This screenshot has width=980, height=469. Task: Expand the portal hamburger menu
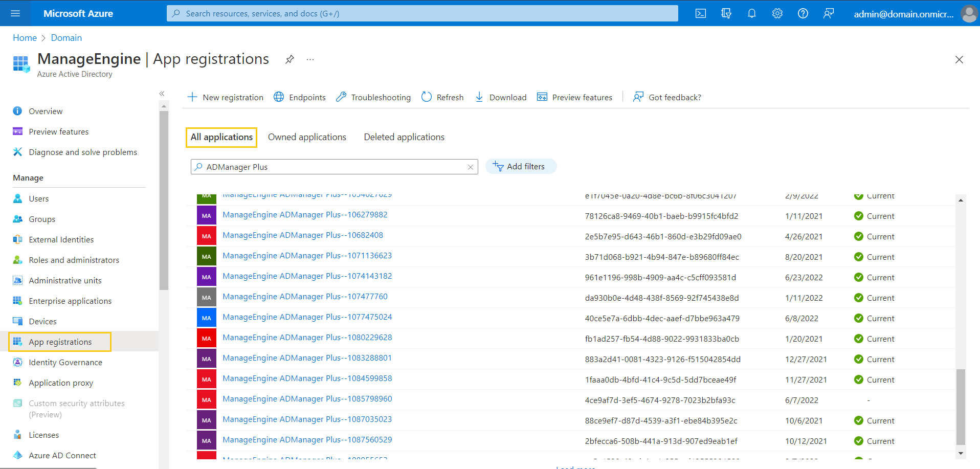(15, 13)
